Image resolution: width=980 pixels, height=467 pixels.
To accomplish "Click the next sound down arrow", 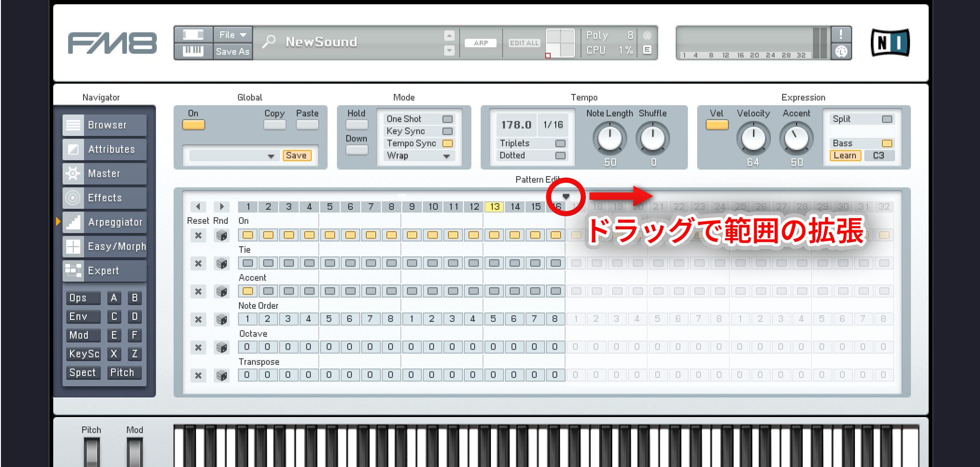I will pyautogui.click(x=449, y=50).
